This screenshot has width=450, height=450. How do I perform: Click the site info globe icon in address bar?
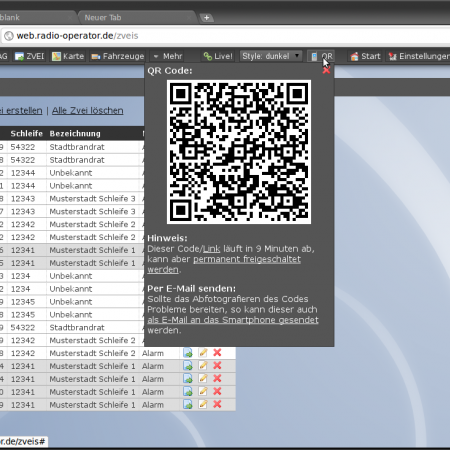[9, 36]
